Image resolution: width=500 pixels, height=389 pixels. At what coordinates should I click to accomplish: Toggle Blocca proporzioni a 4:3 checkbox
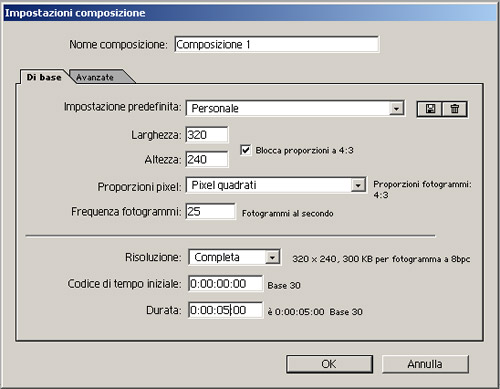click(x=246, y=150)
